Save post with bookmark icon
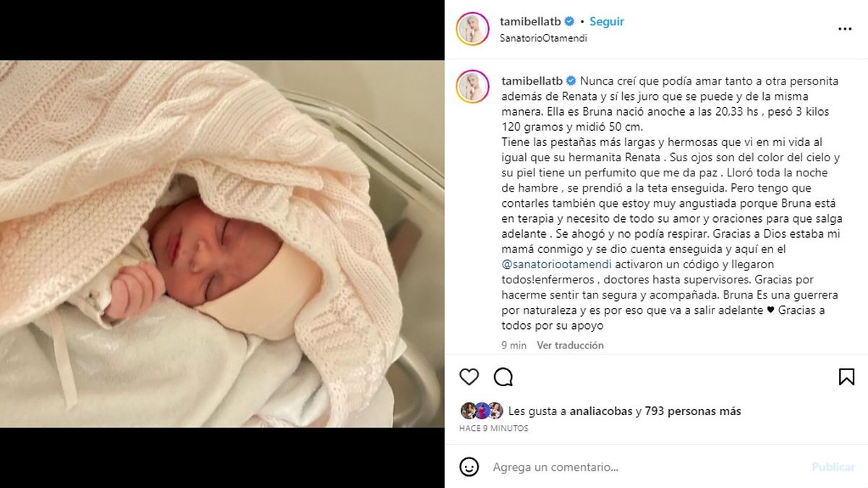 click(x=846, y=377)
